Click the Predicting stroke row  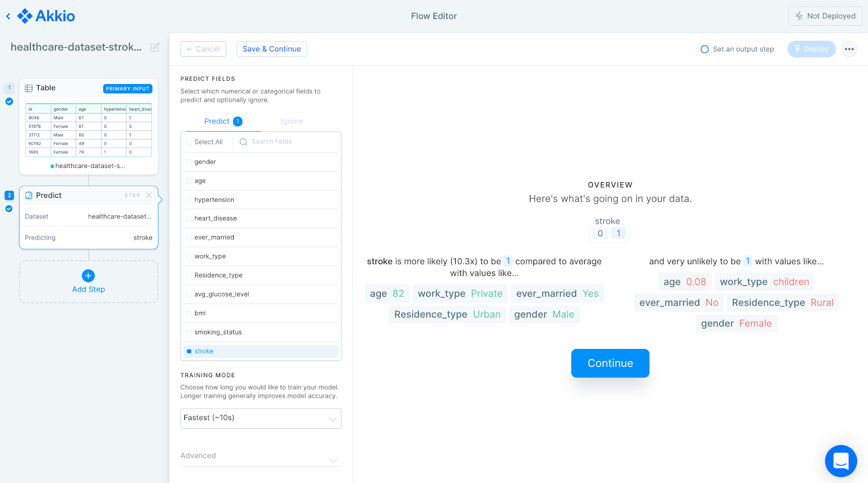click(x=88, y=238)
